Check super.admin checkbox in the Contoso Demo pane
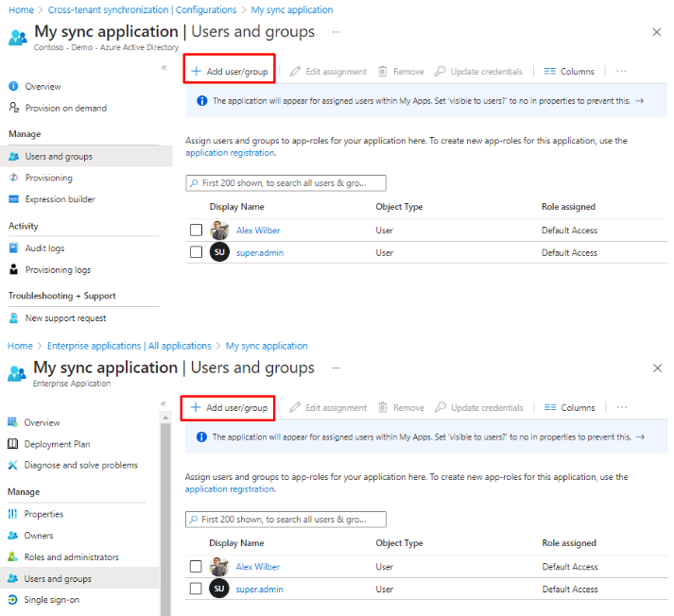 coord(196,252)
